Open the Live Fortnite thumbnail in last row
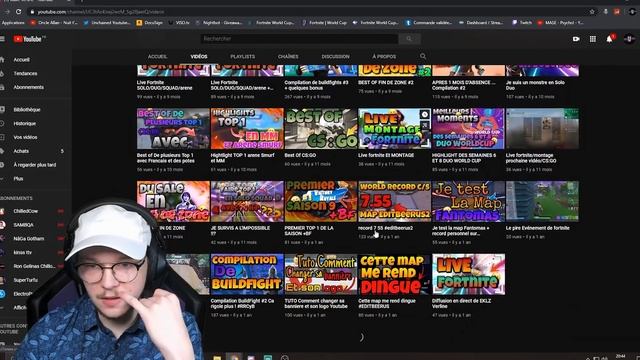This screenshot has width=640, height=360. 468,274
